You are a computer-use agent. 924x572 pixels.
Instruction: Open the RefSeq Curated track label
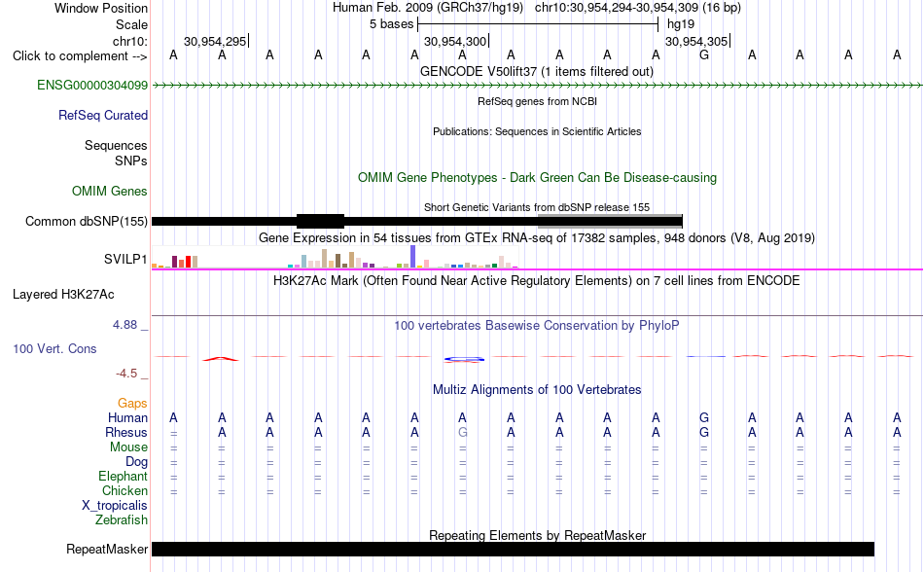click(x=103, y=116)
